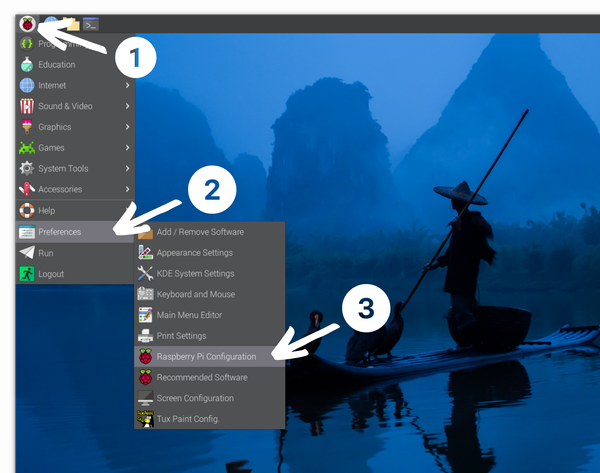600x473 pixels.
Task: Click the Logout running man icon
Action: [x=27, y=274]
